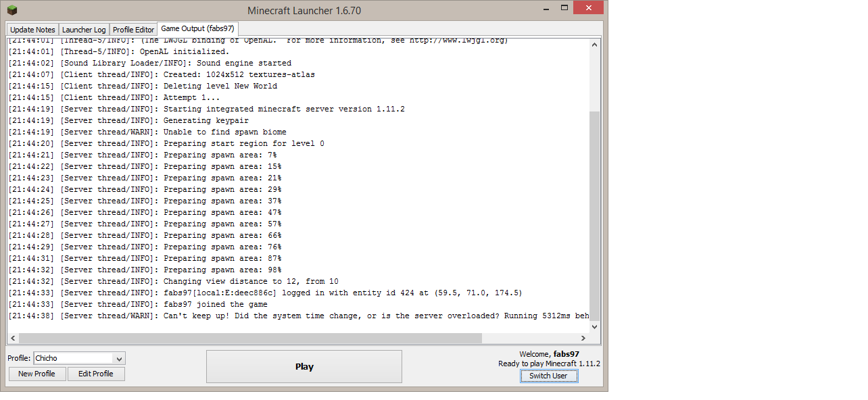Click the 'Preparing spawn area: 98%' line
This screenshot has width=868, height=400.
tap(145, 270)
